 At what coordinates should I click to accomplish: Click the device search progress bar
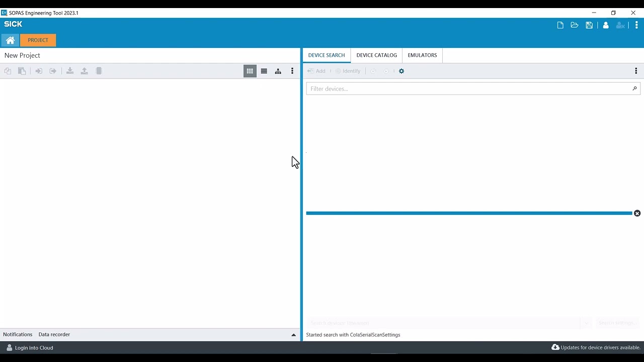pyautogui.click(x=469, y=213)
